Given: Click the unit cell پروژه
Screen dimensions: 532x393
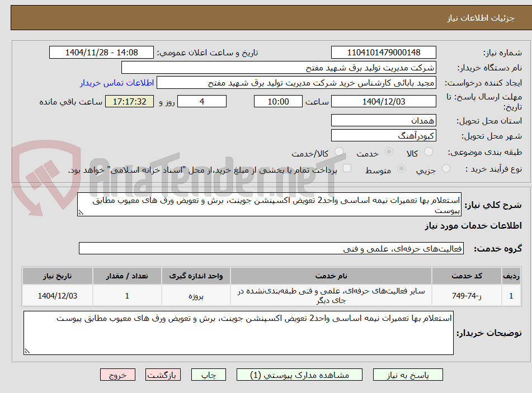Looking at the screenshot, I should coord(196,296).
